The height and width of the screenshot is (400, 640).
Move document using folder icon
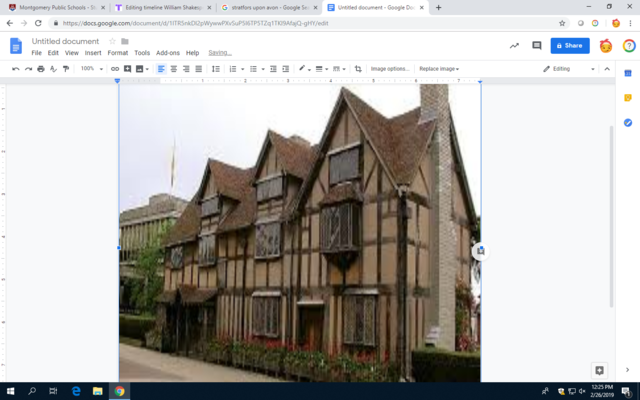point(125,41)
